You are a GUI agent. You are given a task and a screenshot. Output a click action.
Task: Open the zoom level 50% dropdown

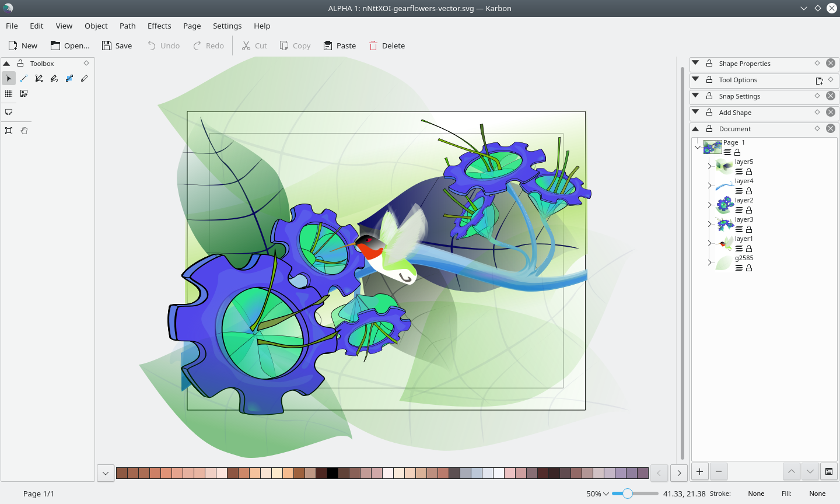(597, 494)
